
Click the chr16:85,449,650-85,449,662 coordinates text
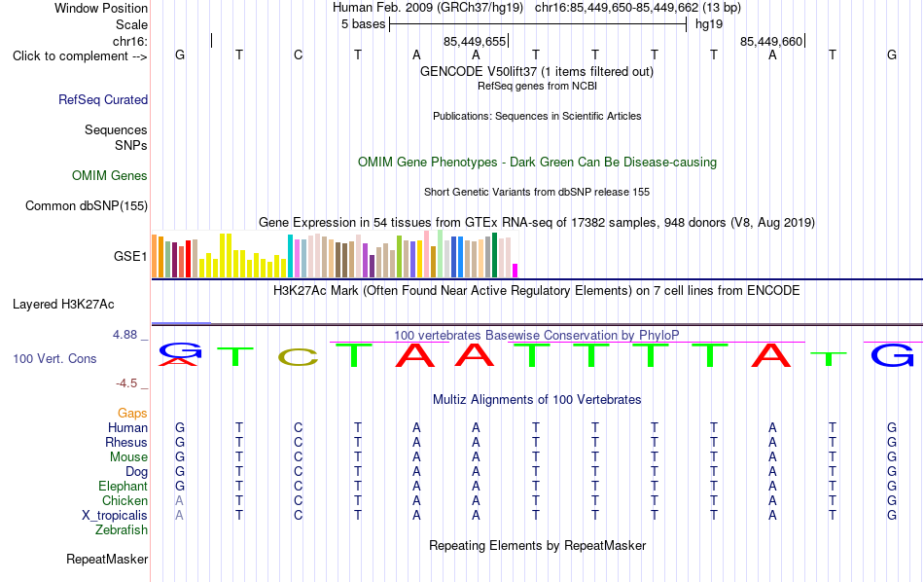617,8
